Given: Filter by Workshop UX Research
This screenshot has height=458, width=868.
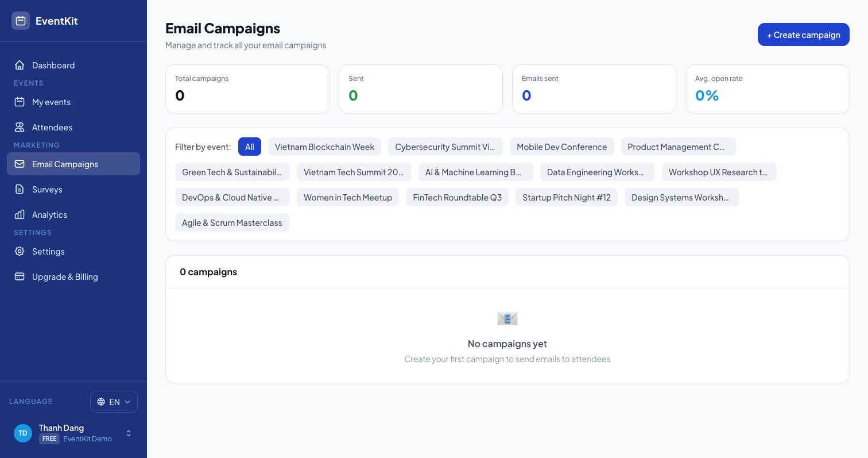Looking at the screenshot, I should pos(719,172).
